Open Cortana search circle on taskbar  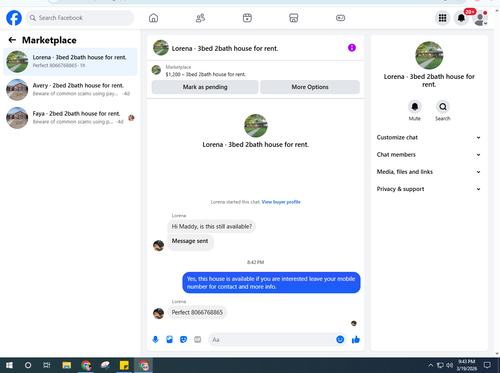tap(28, 365)
